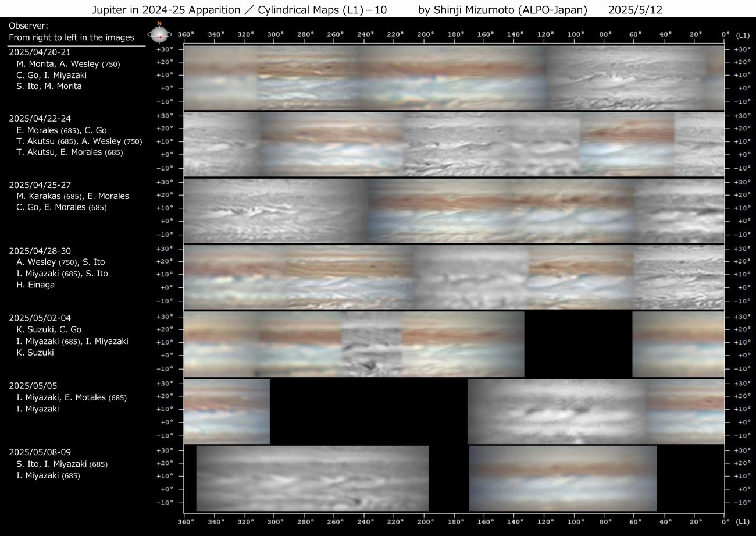This screenshot has height=536, width=756.
Task: Click the Jupiter north orientation globe icon
Action: tap(158, 34)
